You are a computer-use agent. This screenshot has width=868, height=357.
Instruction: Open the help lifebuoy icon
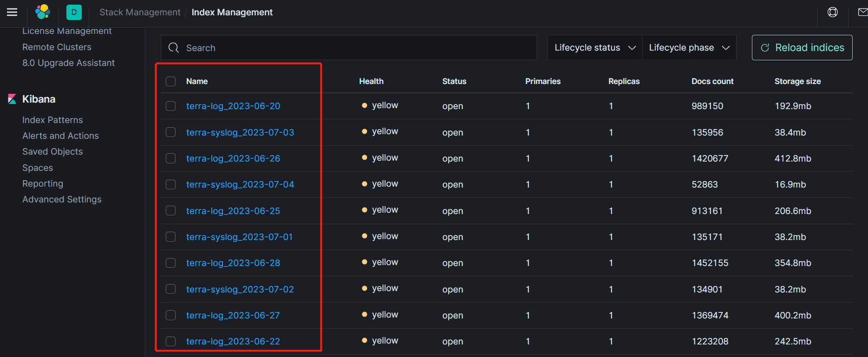pos(833,12)
